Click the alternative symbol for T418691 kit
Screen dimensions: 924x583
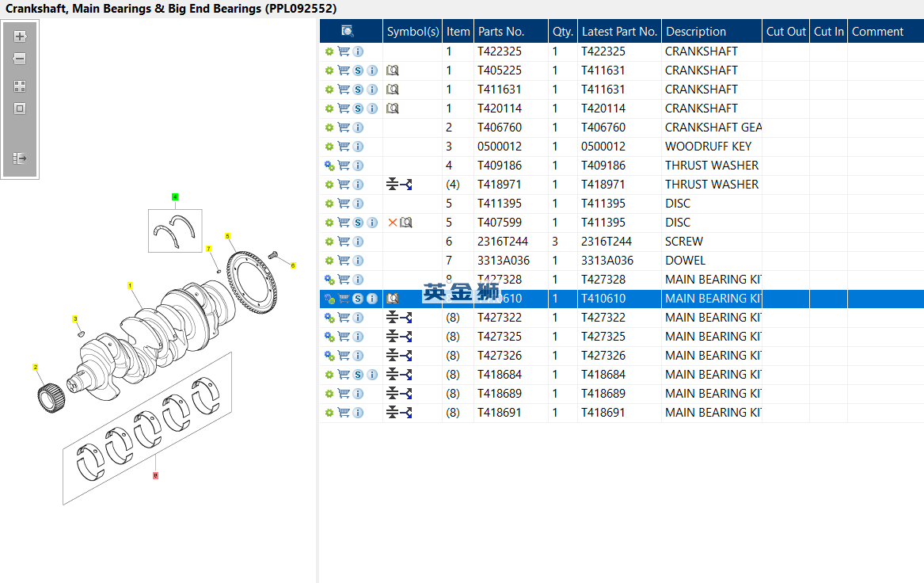point(399,413)
